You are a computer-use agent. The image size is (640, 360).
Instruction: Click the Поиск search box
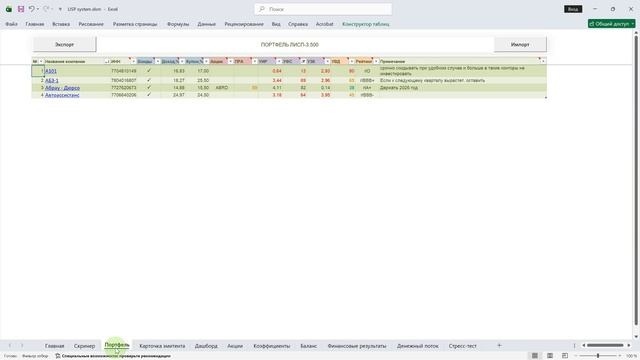coord(323,9)
